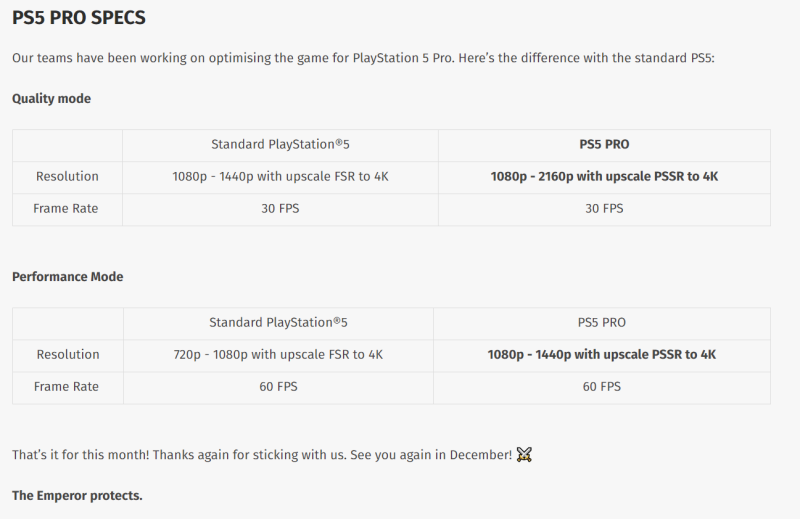Select PS5 PRO header in Performance Mode table
This screenshot has height=519, width=800.
pyautogui.click(x=602, y=322)
